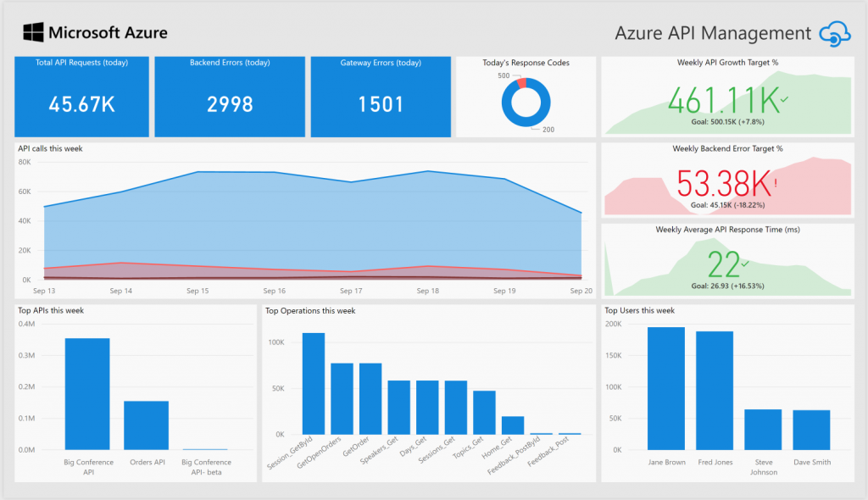Select the Days_Get bar
Screen dimensions: 868x500
[x=427, y=408]
